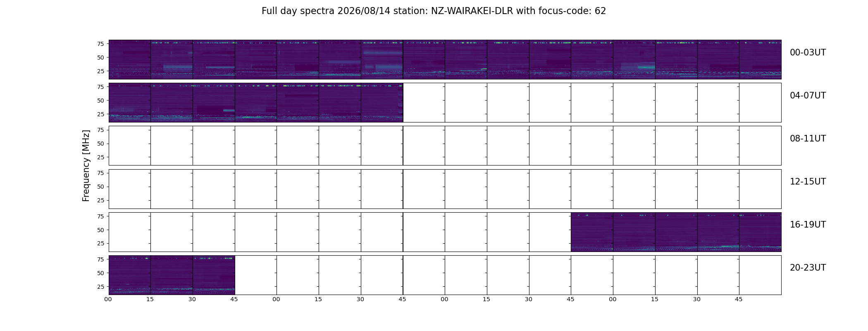
Task: Click the 75 tick label of top row
Action: pyautogui.click(x=100, y=44)
